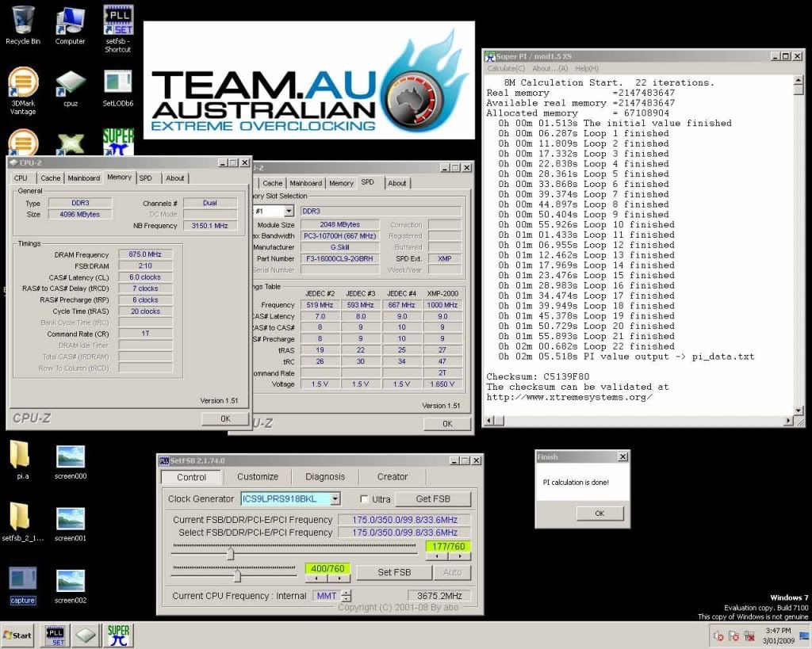Click the F3-16000CL9-2GBRH part number field
The height and width of the screenshot is (649, 812).
339,259
